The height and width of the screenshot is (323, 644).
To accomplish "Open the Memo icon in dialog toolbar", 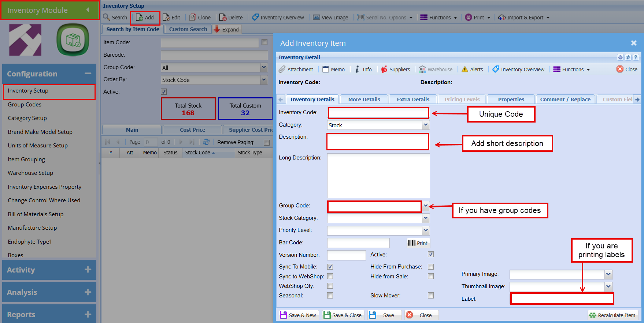I will click(x=326, y=70).
